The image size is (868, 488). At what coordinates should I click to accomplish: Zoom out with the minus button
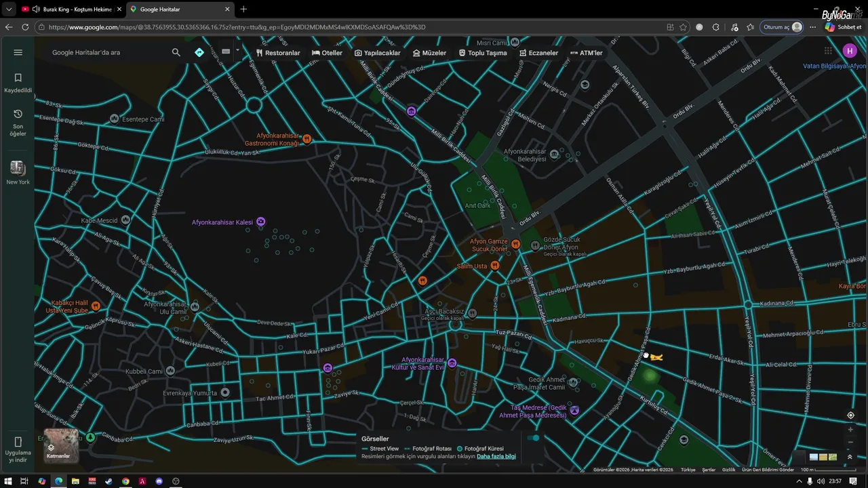coord(850,442)
